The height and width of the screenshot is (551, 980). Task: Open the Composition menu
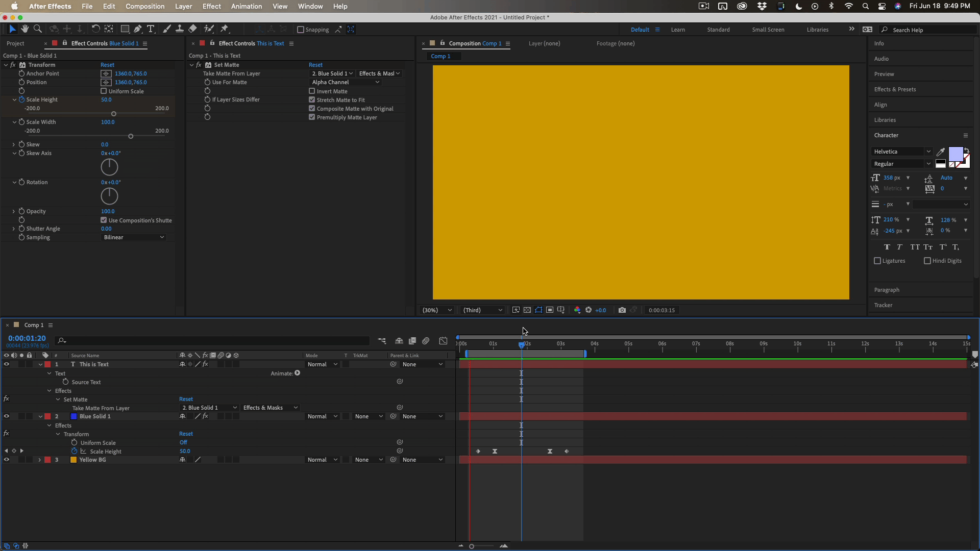tap(145, 6)
